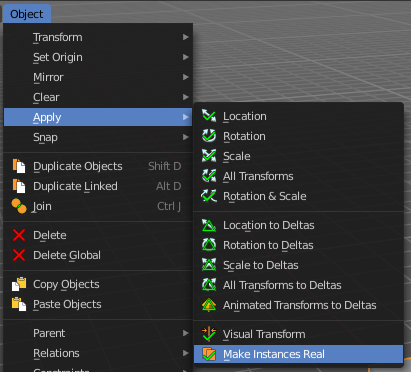
Task: Select Scale to Deltas
Action: (298, 265)
